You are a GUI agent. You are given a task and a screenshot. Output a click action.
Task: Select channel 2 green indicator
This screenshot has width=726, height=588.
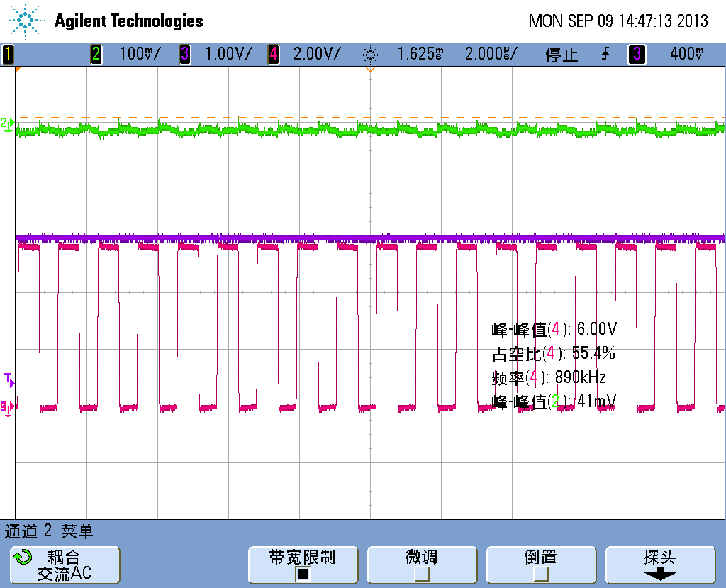click(96, 54)
